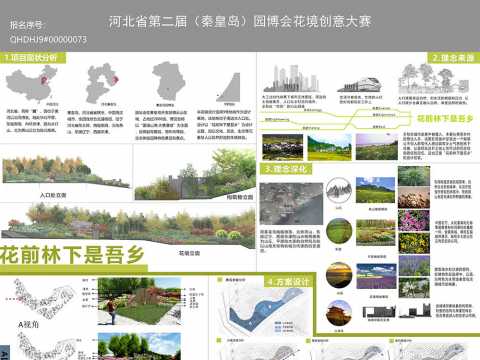The image size is (480, 360).
Task: Open the yellow-green meadow valley photo
Action: point(329,147)
